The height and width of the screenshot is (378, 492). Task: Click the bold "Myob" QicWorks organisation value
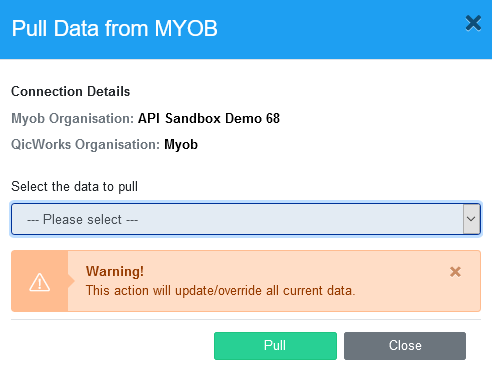click(181, 145)
